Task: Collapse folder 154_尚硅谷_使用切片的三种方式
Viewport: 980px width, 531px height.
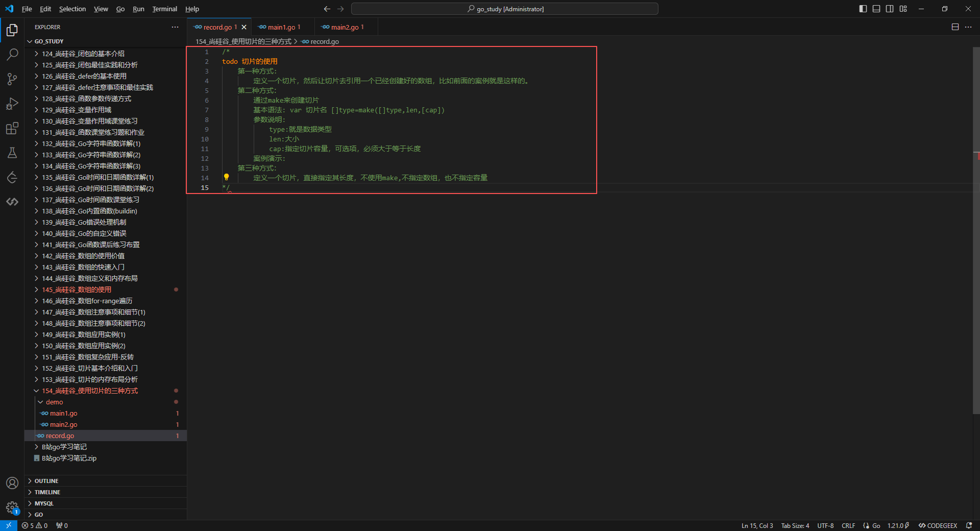Action: (x=106, y=391)
